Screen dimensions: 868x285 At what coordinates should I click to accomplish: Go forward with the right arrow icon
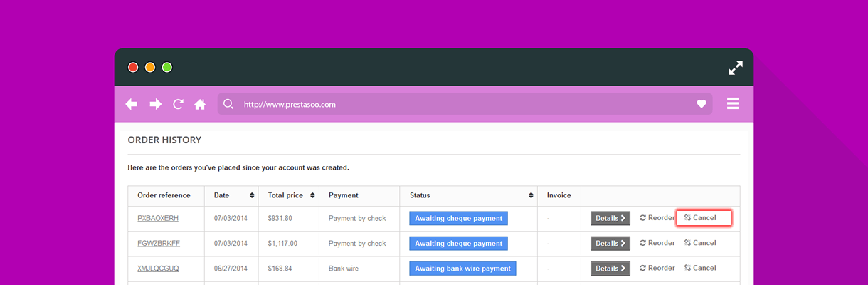click(x=155, y=104)
